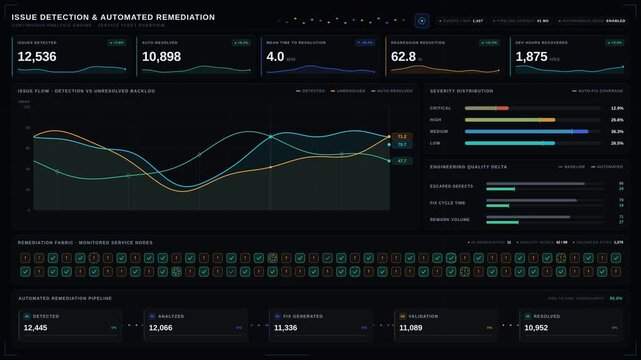Click the 71.2 orange end-value label
Viewport: 641px width, 360px height.
pos(402,136)
